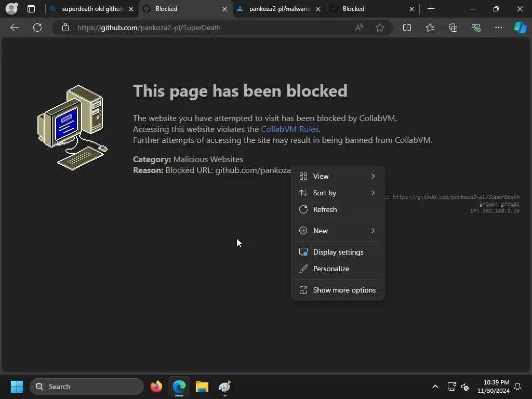Click the muted volume tray icon
The image size is (532, 399).
(x=465, y=387)
